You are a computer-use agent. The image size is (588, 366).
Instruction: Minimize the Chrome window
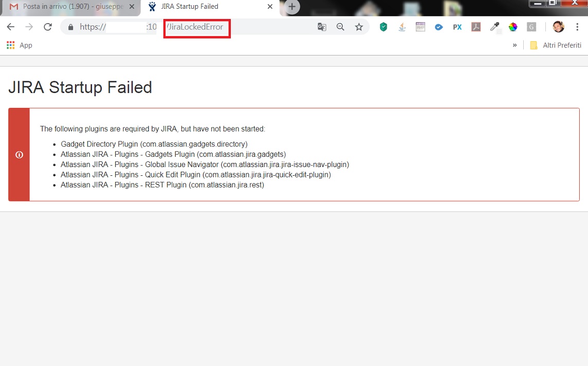[x=538, y=4]
